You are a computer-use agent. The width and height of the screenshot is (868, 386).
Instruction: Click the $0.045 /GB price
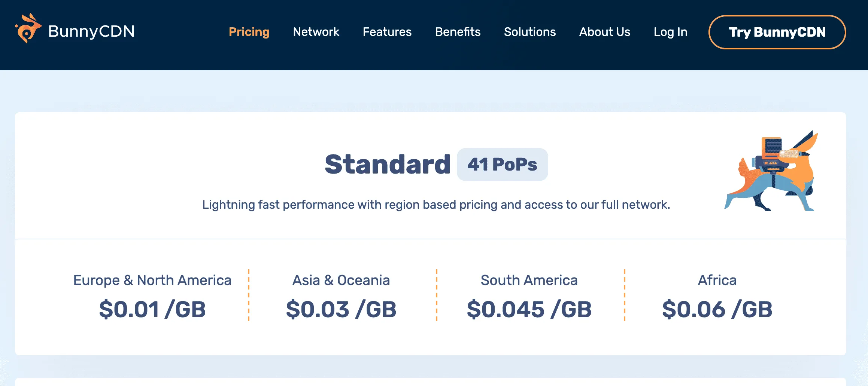529,309
